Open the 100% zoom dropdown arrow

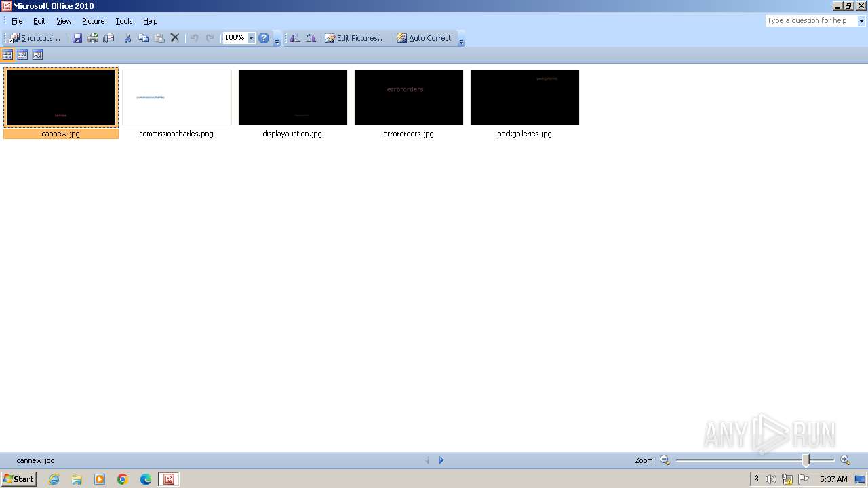pos(251,38)
